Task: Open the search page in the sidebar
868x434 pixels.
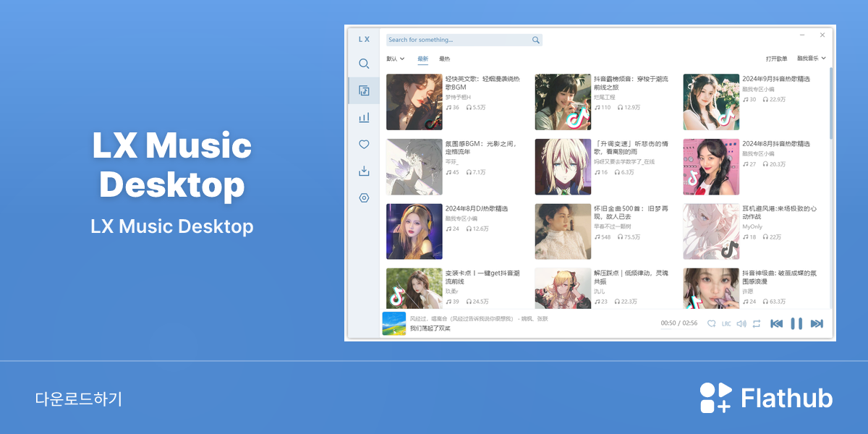Action: pyautogui.click(x=364, y=64)
